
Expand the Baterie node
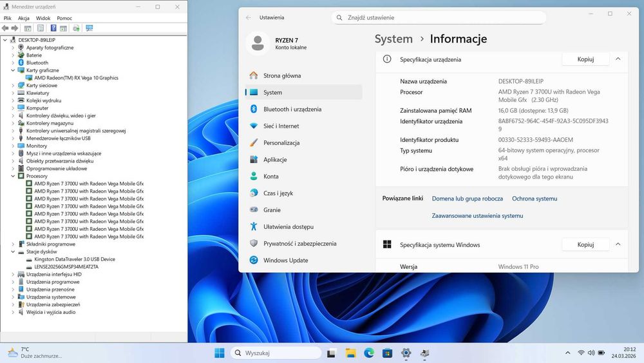(x=13, y=55)
